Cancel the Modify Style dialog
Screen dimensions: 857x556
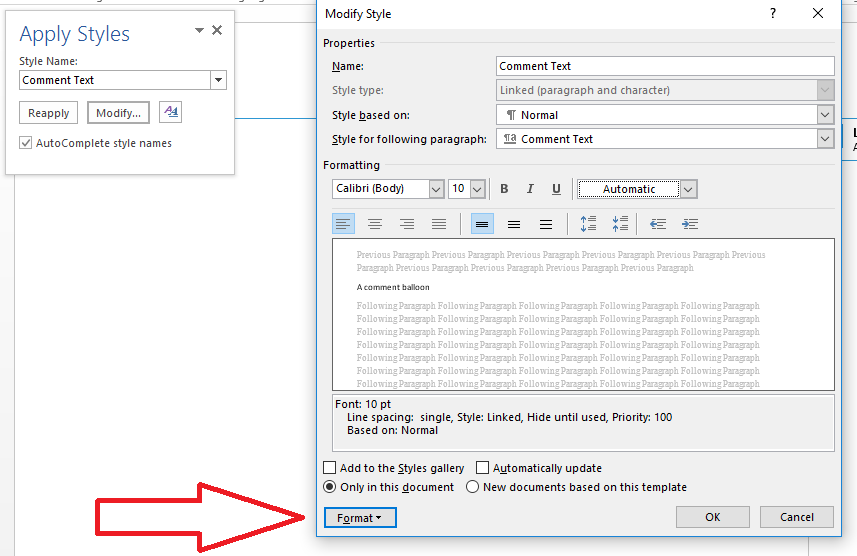796,517
